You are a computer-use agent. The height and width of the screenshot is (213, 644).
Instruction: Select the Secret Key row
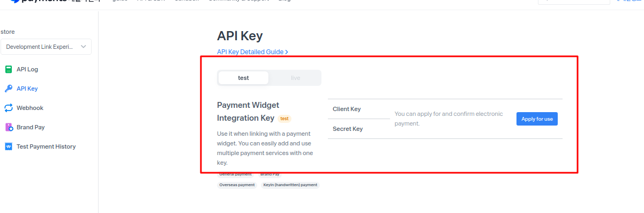coord(359,129)
